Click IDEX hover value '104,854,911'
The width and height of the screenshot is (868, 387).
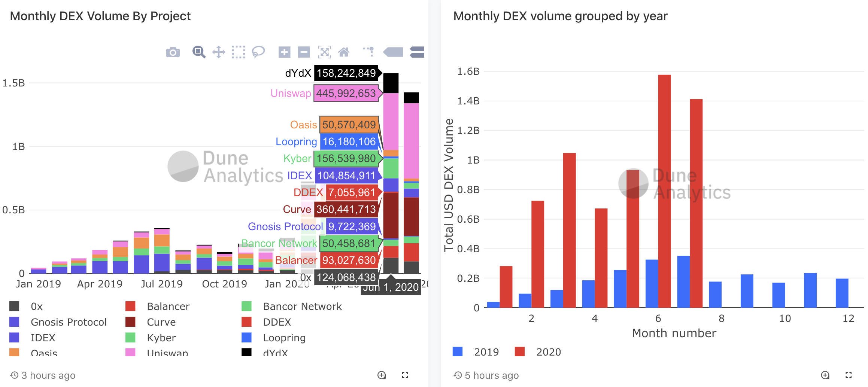tap(346, 176)
